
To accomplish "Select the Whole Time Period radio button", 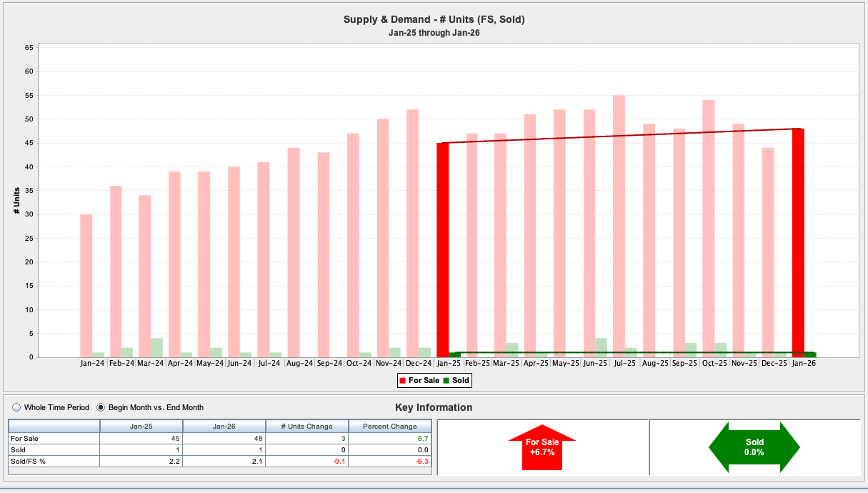I will point(16,407).
